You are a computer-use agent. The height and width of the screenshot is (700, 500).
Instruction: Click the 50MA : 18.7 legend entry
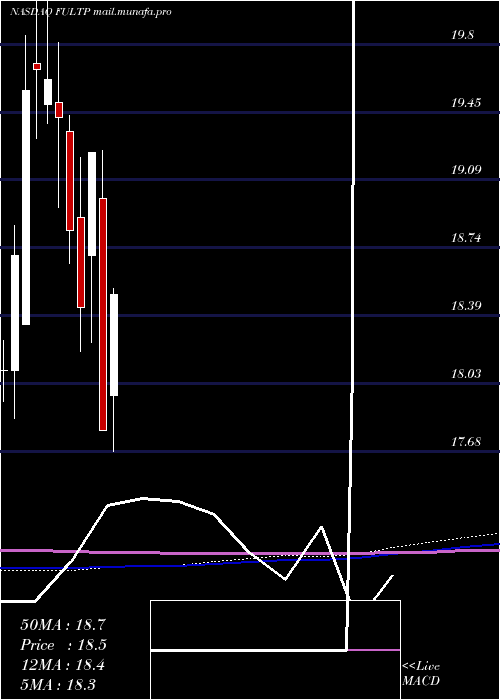point(63,625)
